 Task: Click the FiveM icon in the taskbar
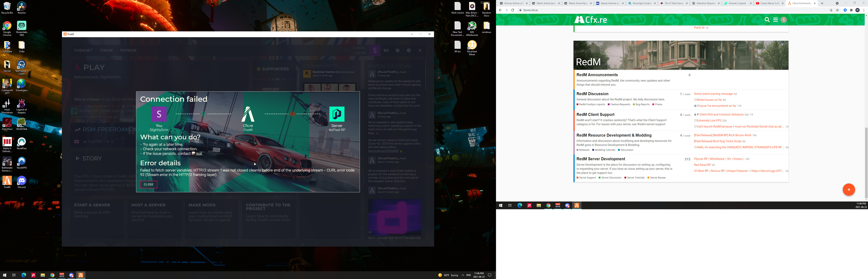pos(81,275)
